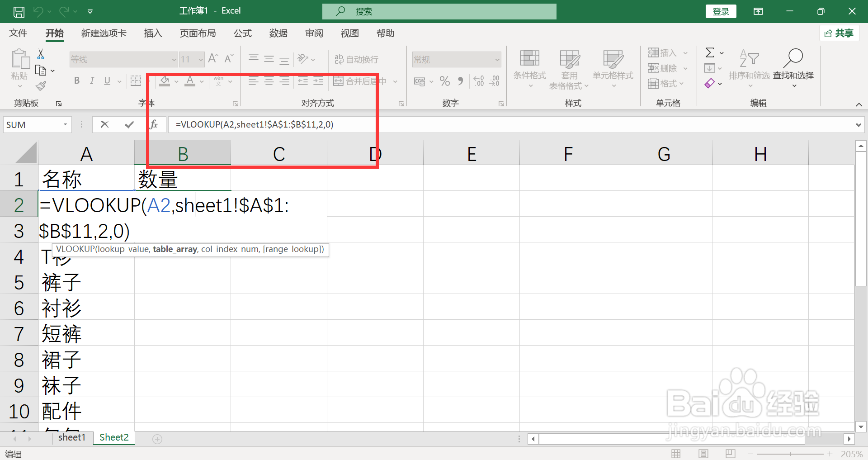Click the AutoSum sigma icon
Screen dimensions: 868x460
tap(710, 53)
